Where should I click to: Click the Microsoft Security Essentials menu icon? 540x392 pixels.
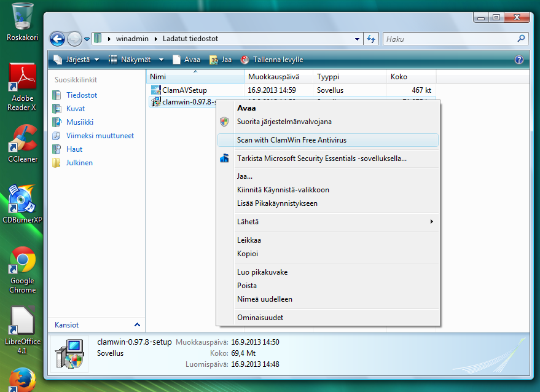(x=224, y=159)
